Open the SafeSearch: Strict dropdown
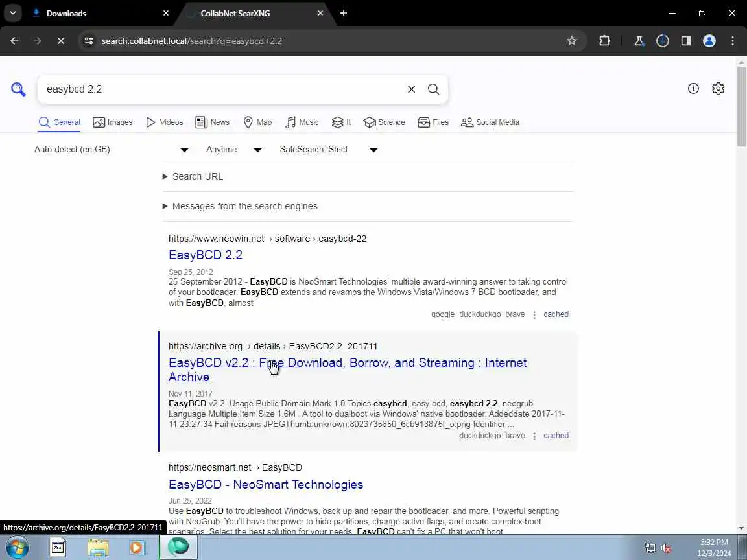This screenshot has width=747, height=560. coord(329,150)
